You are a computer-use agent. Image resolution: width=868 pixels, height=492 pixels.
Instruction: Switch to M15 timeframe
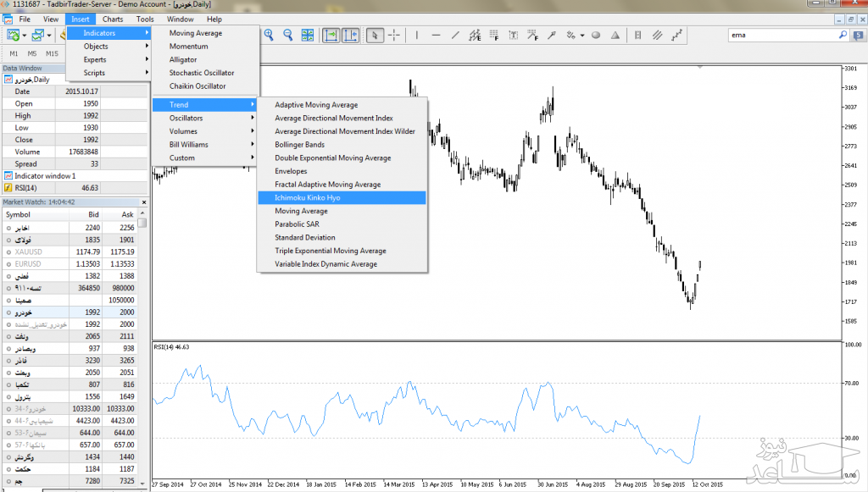[53, 53]
